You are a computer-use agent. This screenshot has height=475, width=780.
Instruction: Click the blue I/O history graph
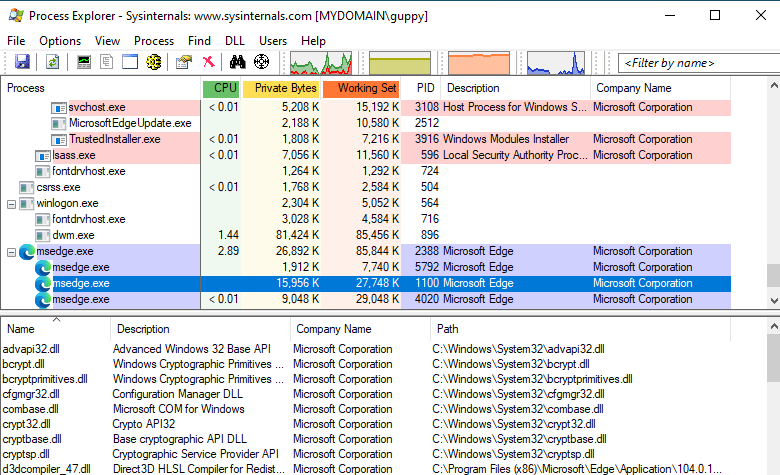pos(556,63)
